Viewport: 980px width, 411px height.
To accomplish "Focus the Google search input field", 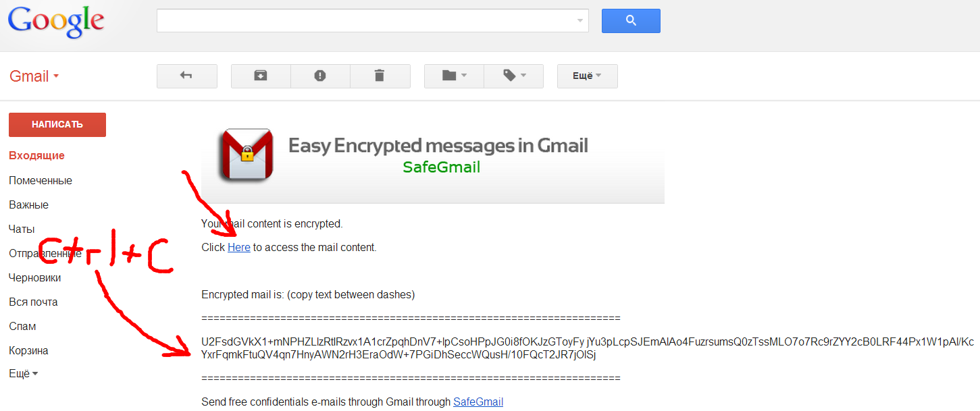I will [x=365, y=21].
